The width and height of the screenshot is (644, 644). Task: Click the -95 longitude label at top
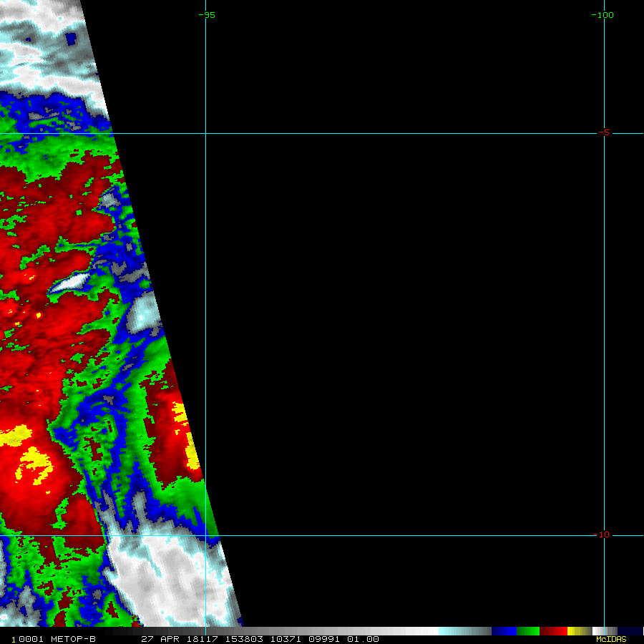pyautogui.click(x=206, y=15)
